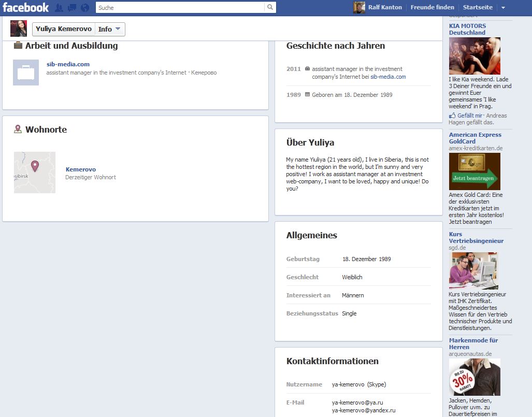532x417 pixels.
Task: Open the account menu arrow top right
Action: 503,7
